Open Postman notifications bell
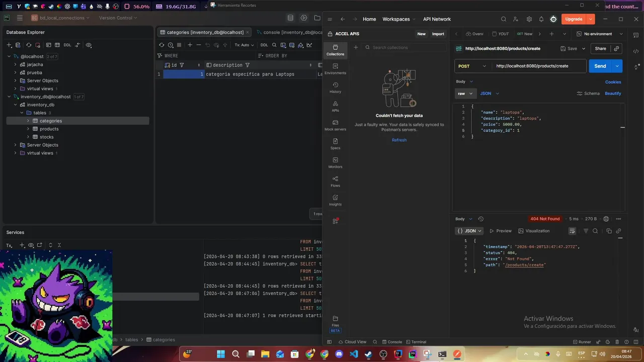The image size is (644, 362). (541, 19)
